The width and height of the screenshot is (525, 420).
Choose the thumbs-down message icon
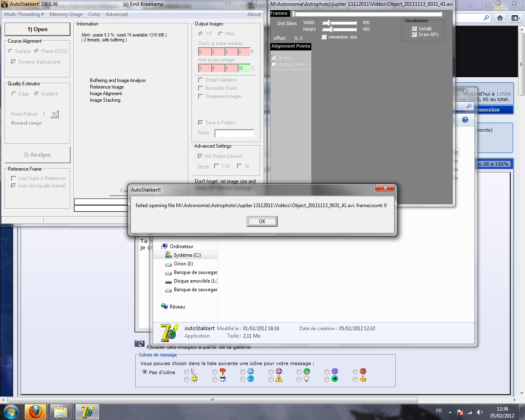(x=223, y=371)
